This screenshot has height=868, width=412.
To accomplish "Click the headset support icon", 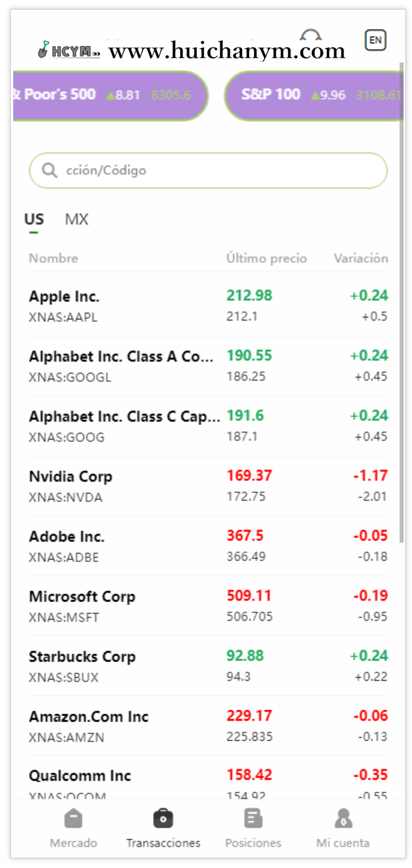I will 311,35.
